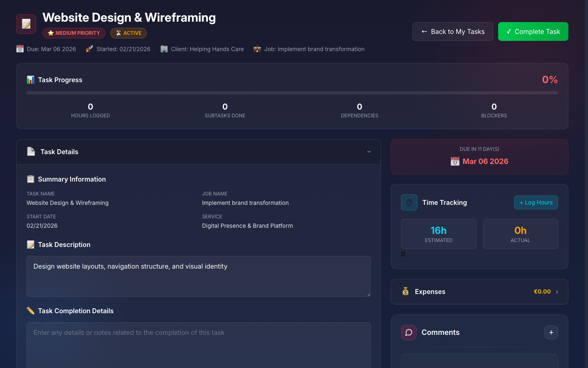
Task: Collapse the Task Details section via its chevron
Action: (369, 152)
